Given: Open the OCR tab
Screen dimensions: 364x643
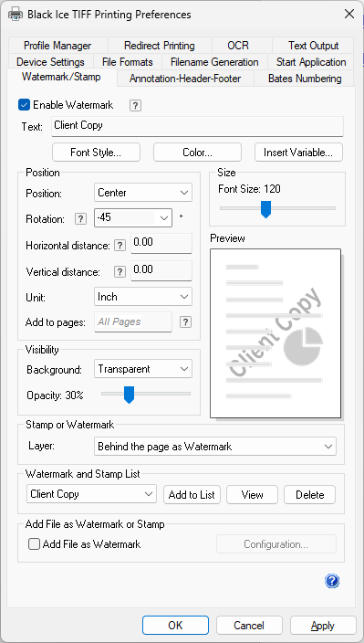Looking at the screenshot, I should [238, 46].
